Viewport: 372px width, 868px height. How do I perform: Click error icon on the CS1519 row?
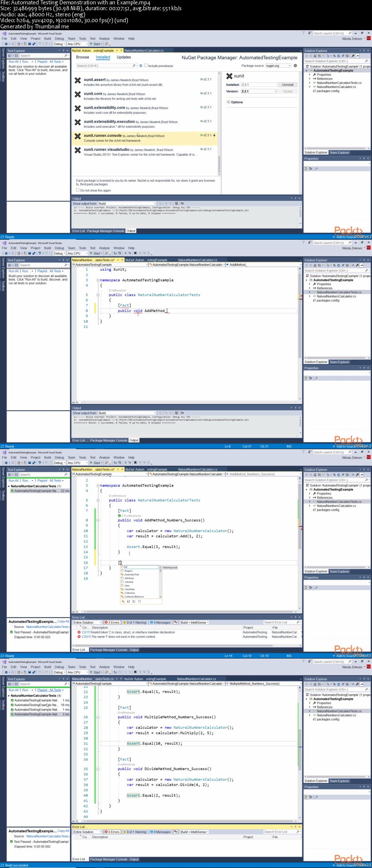pos(79,632)
